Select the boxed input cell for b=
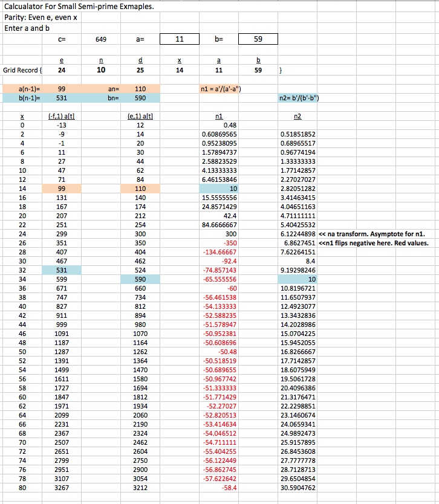 point(258,39)
